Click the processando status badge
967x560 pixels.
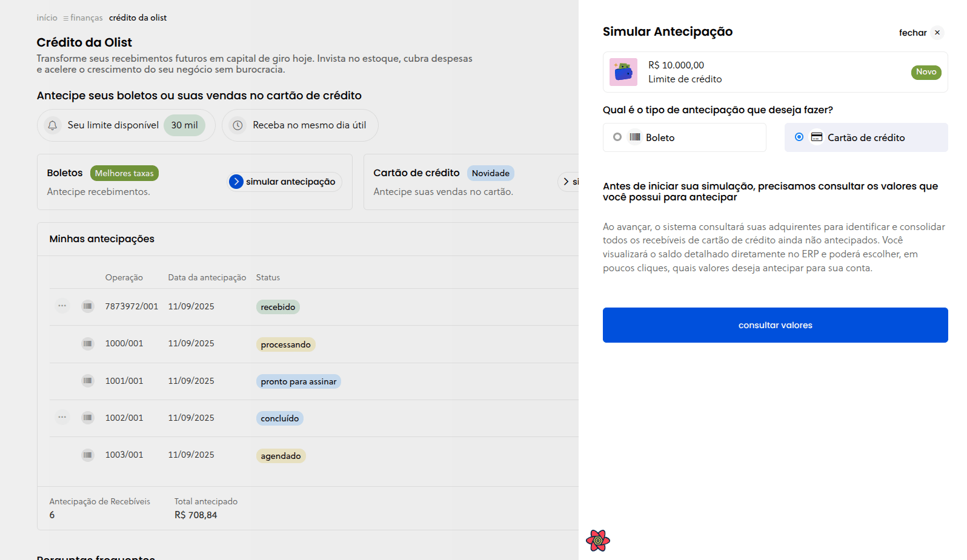(285, 344)
